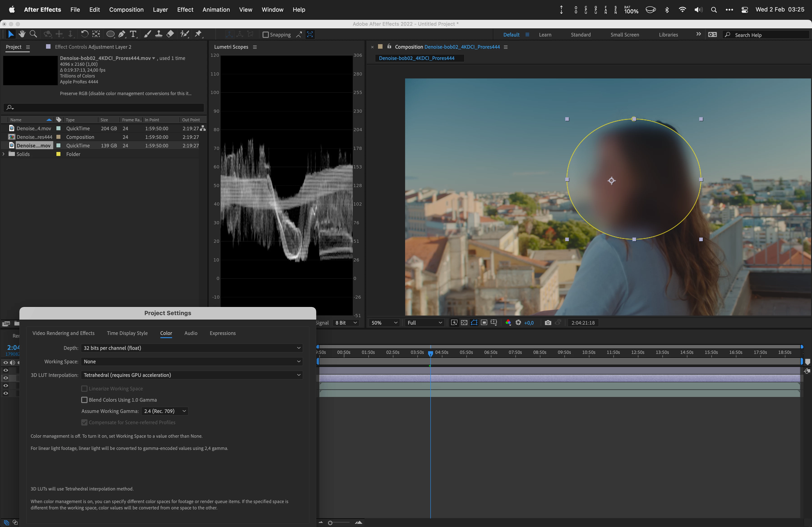Open the Working Space dropdown
812x527 pixels.
click(x=192, y=361)
